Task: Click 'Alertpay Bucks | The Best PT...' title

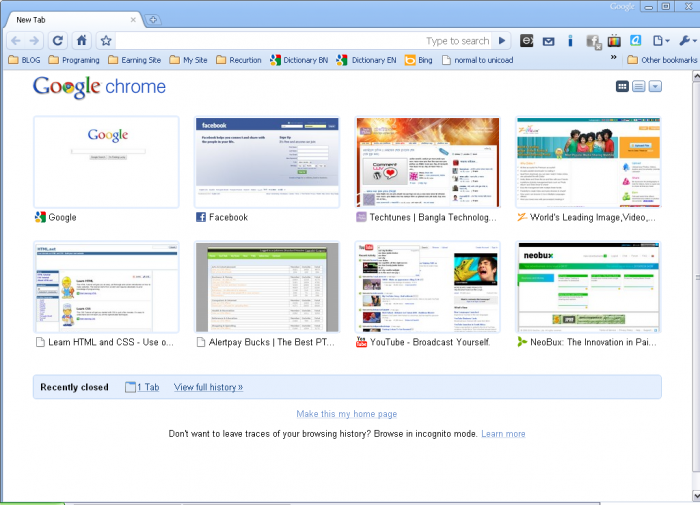Action: [x=271, y=342]
